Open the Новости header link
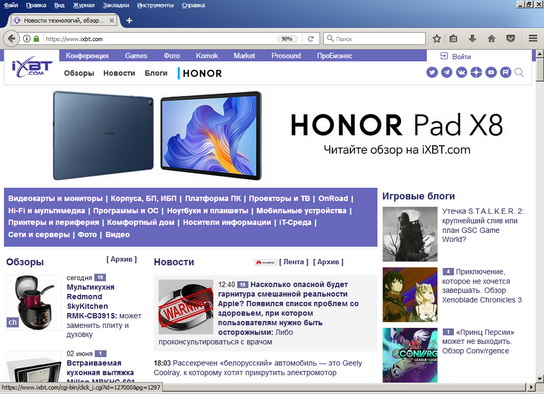The height and width of the screenshot is (394, 544). [x=119, y=73]
